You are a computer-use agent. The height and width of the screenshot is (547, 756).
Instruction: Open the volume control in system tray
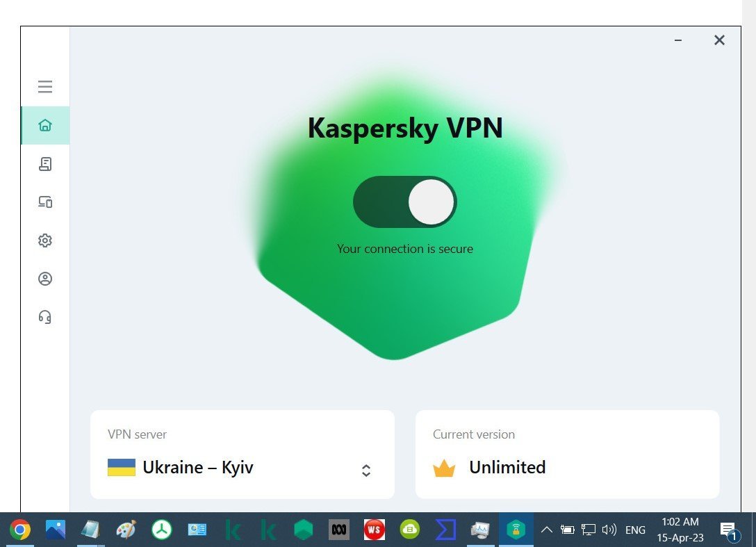click(x=609, y=530)
